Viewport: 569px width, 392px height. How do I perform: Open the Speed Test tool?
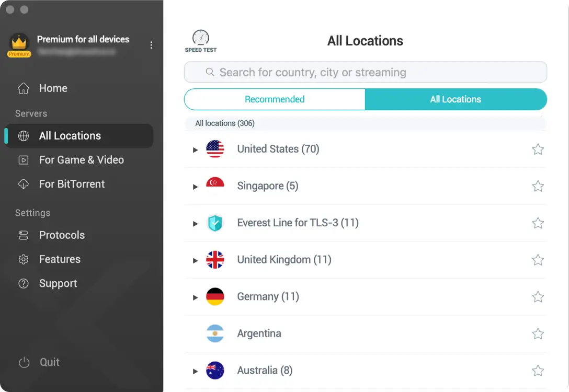[200, 41]
